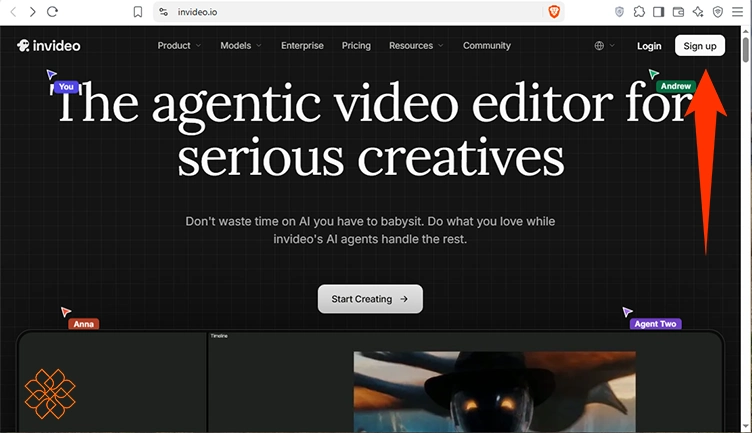Click the Login link
Image resolution: width=752 pixels, height=433 pixels.
(x=649, y=46)
